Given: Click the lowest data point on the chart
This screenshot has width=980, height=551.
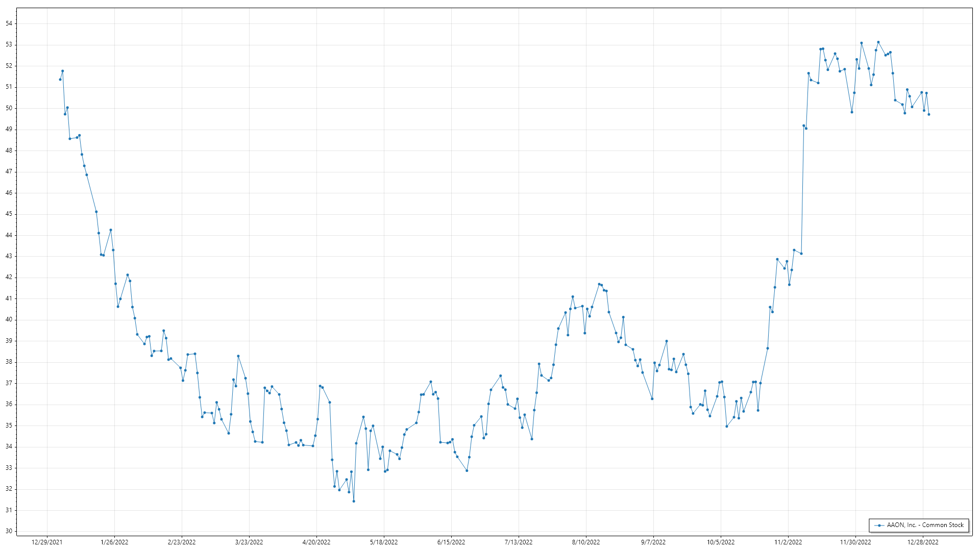Looking at the screenshot, I should [354, 502].
